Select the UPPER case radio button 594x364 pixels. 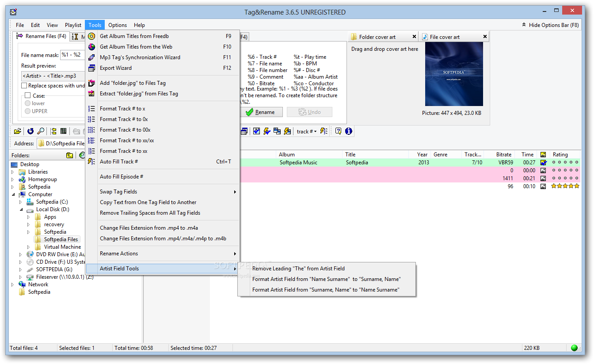28,111
